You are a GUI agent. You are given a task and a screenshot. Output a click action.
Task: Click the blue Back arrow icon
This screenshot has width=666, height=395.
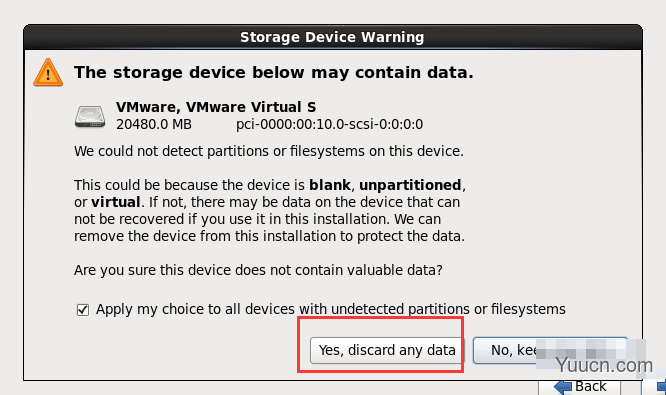(x=563, y=387)
